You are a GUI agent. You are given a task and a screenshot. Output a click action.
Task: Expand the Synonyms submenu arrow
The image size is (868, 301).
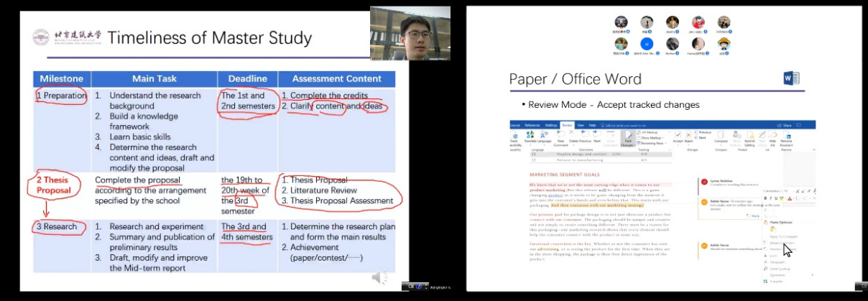coord(812,274)
